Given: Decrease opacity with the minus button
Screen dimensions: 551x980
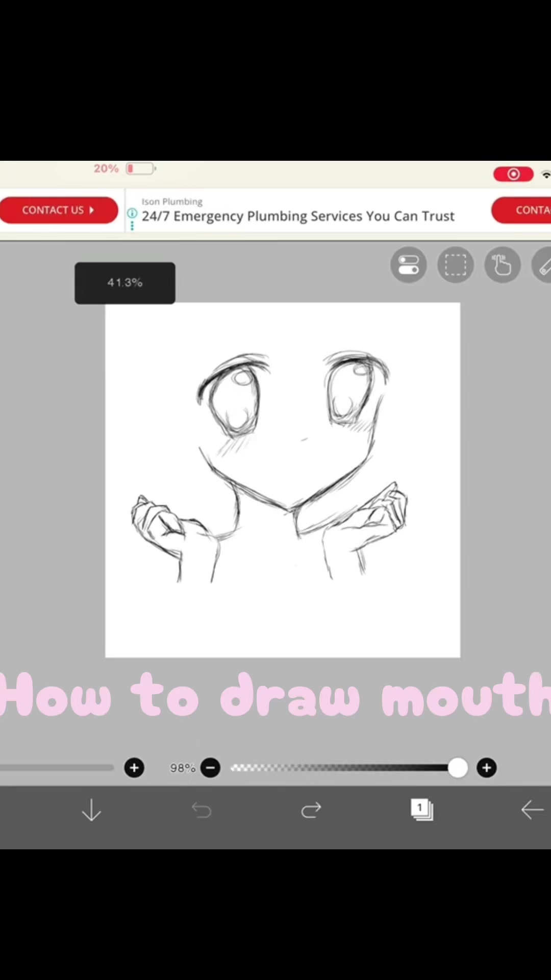Looking at the screenshot, I should coord(210,768).
